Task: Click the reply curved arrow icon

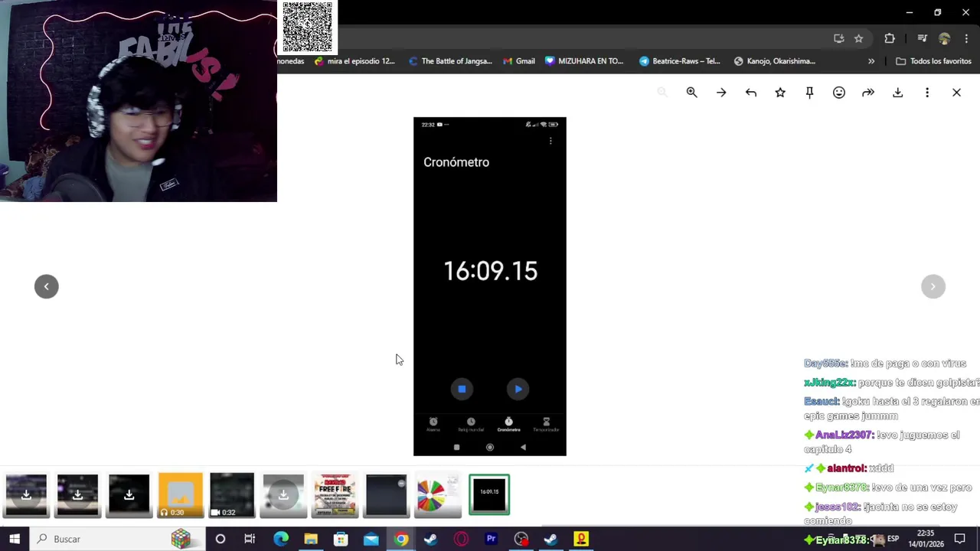Action: [751, 93]
